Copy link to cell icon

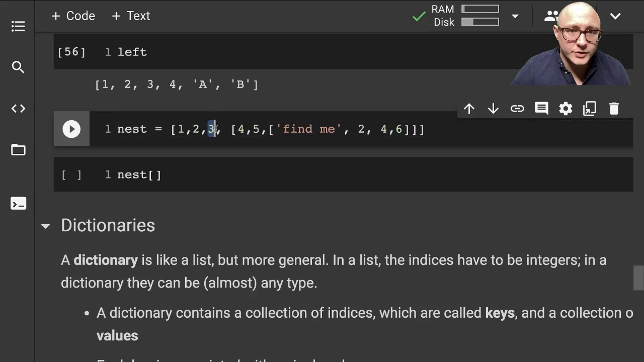click(517, 109)
